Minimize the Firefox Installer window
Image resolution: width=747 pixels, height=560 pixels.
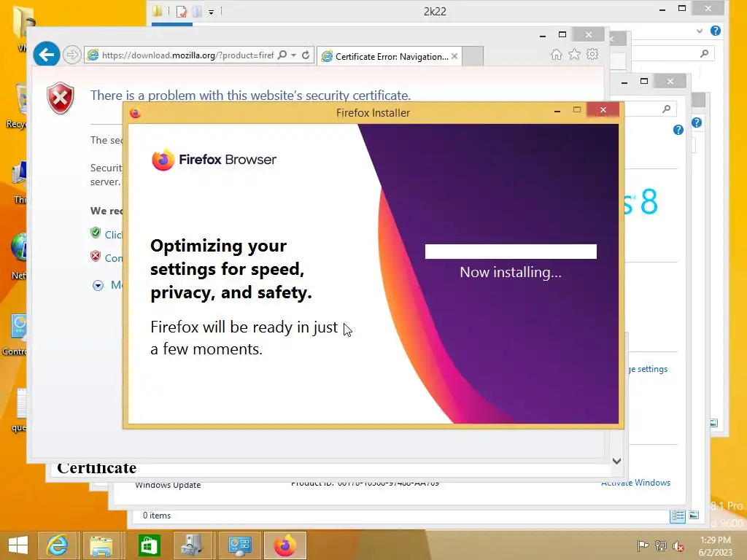(557, 111)
